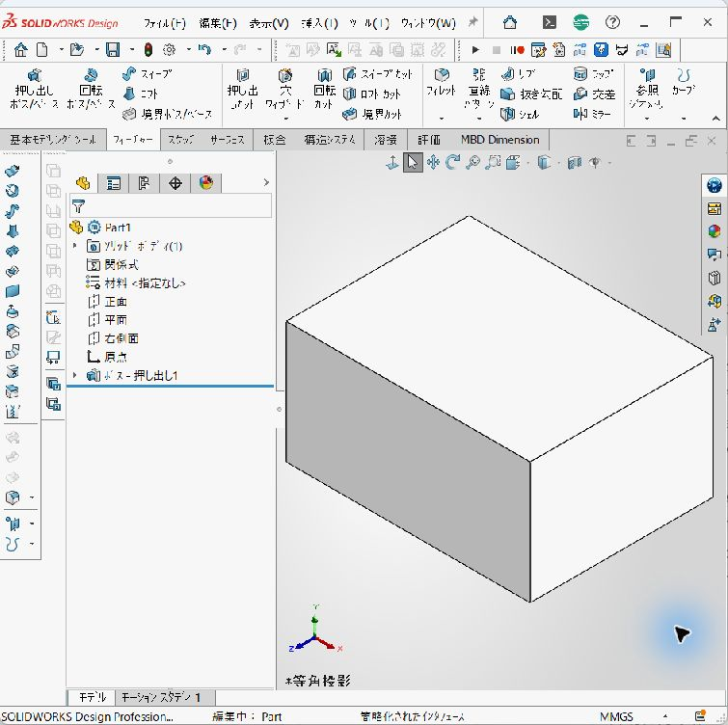Open the PropertyManager tab icon
Screen dimensions: 728x725
113,183
